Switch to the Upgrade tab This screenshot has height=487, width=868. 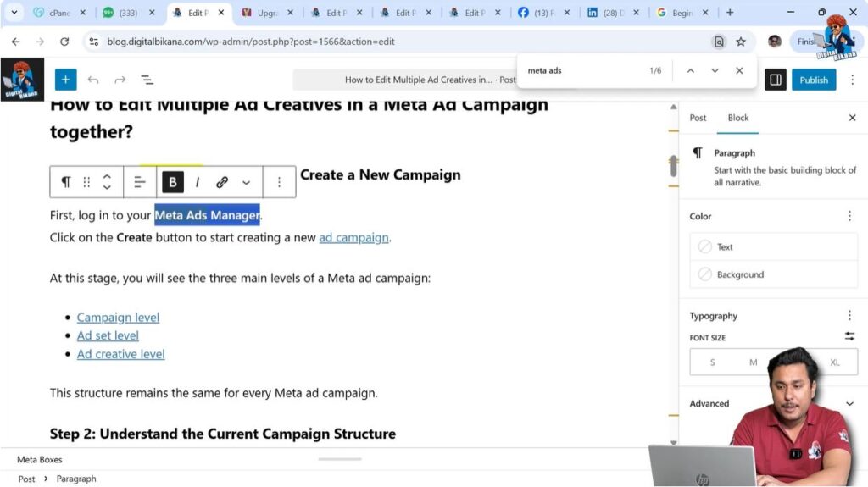(267, 12)
